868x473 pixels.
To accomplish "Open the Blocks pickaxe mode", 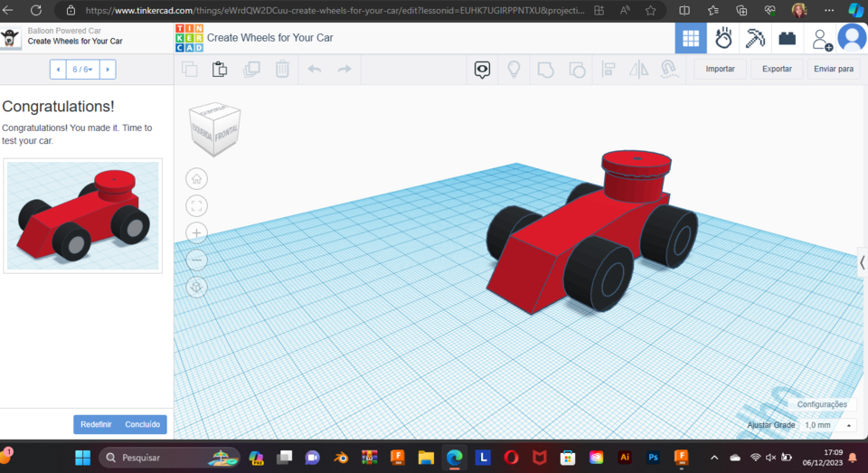I will pyautogui.click(x=755, y=38).
